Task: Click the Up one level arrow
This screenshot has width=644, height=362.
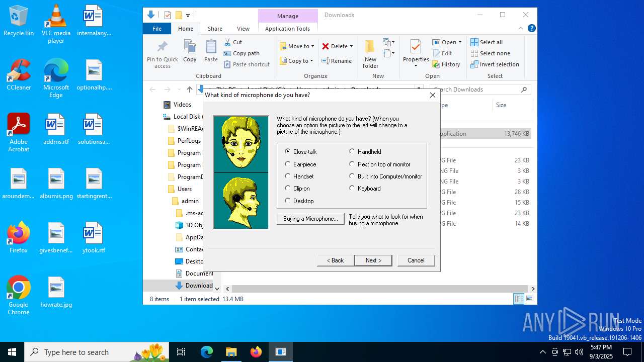Action: click(x=189, y=89)
